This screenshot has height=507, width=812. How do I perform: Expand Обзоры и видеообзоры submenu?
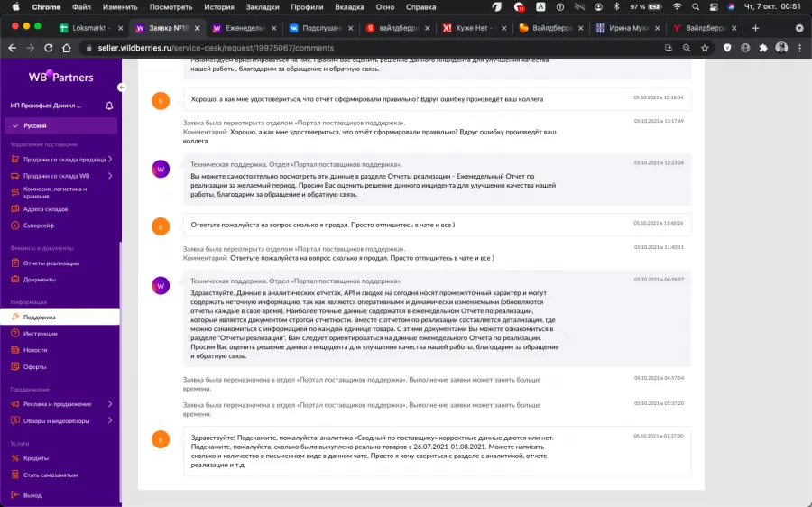click(x=110, y=420)
